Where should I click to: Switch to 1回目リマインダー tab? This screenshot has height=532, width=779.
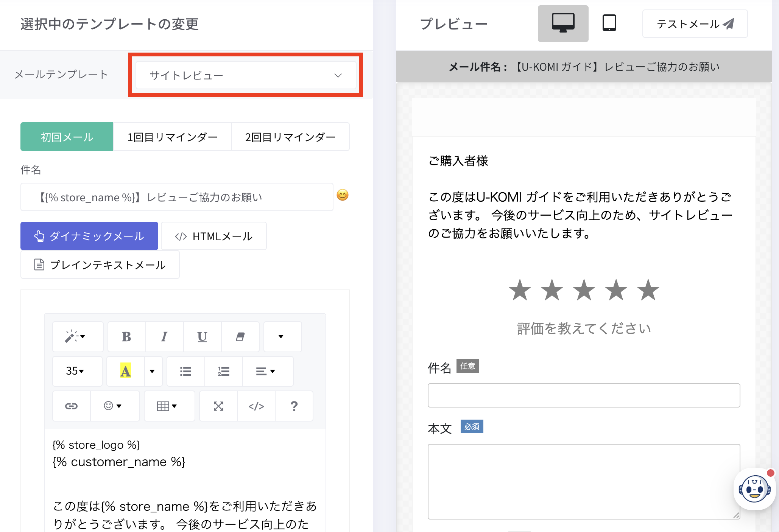point(172,137)
